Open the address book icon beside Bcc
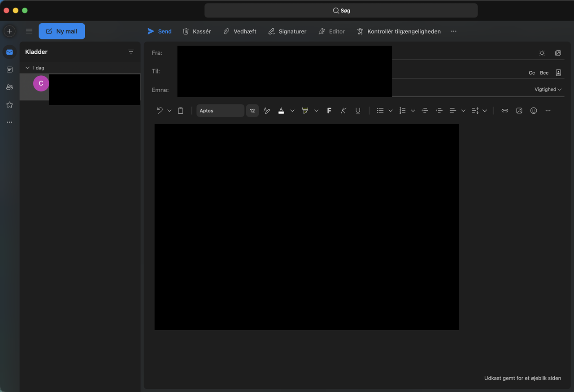The image size is (574, 392). 558,73
